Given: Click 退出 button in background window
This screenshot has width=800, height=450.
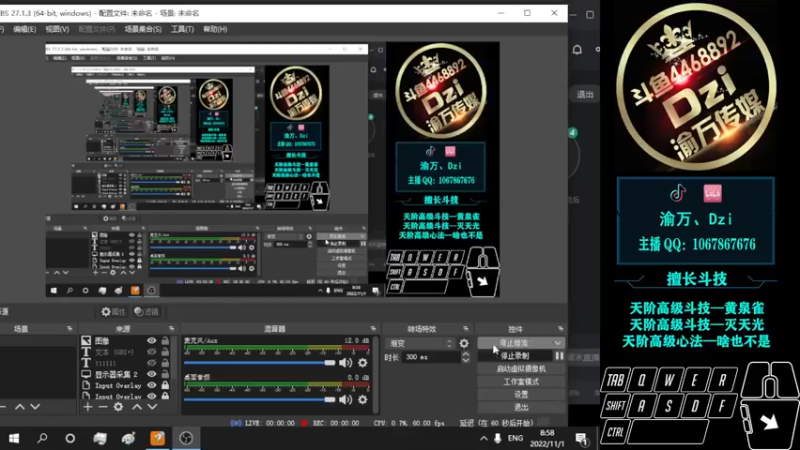Looking at the screenshot, I should click(x=585, y=94).
